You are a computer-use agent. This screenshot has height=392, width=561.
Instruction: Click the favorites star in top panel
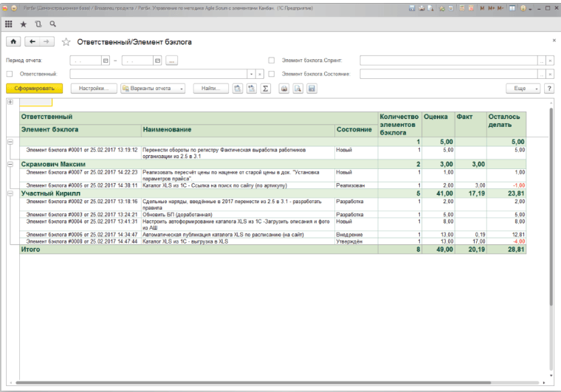(x=24, y=24)
